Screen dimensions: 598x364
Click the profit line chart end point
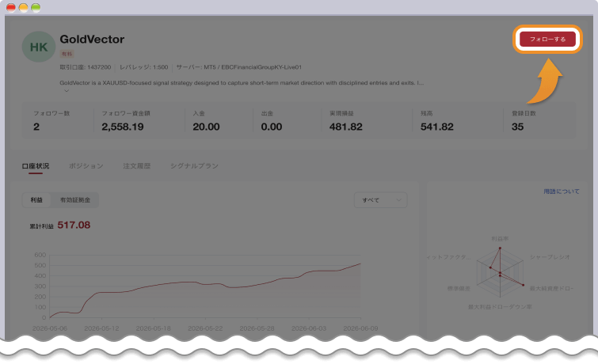(x=360, y=264)
